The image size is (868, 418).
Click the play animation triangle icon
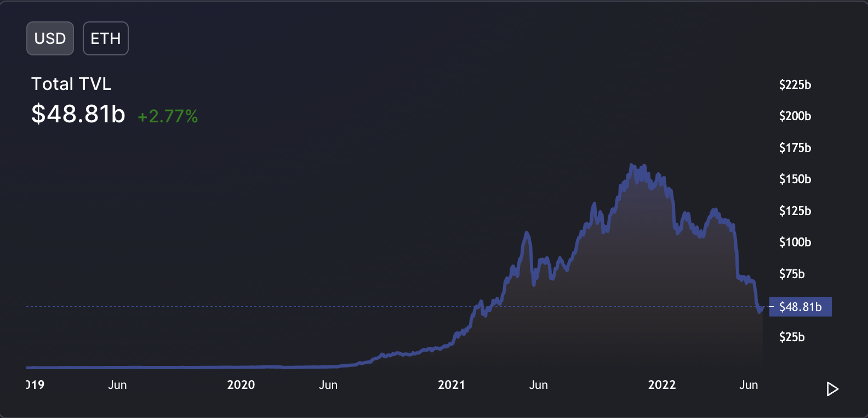coord(832,389)
